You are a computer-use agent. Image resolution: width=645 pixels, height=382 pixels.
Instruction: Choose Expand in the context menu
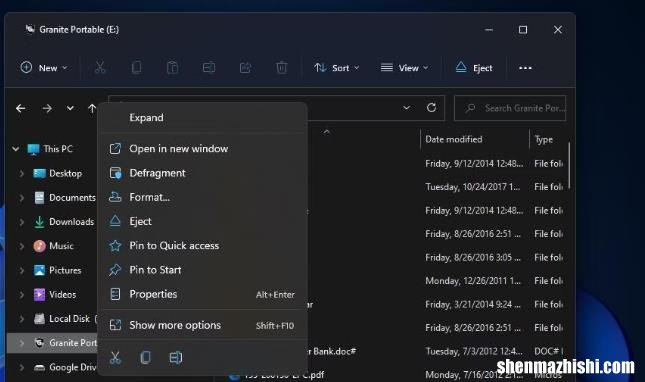coord(203,118)
